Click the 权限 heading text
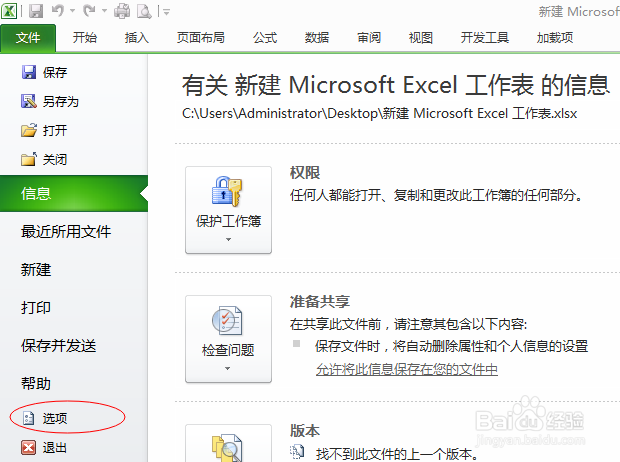Screen dimensions: 620x462 (305, 173)
